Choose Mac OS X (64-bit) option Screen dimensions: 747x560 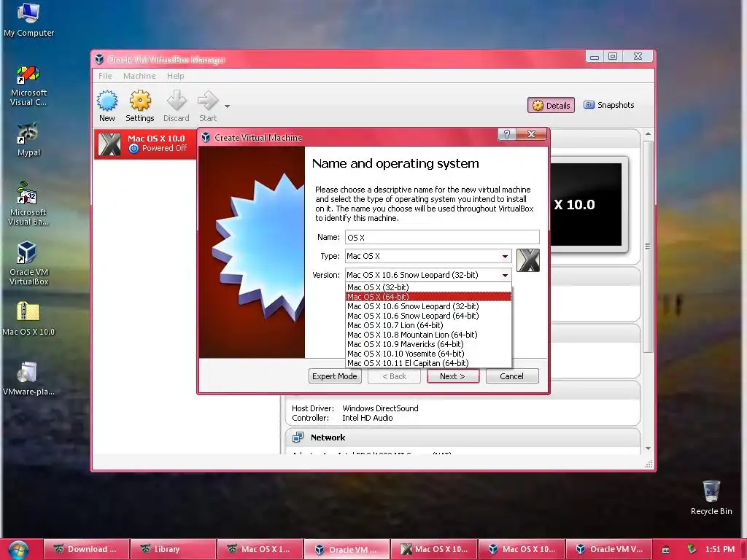[x=428, y=297]
